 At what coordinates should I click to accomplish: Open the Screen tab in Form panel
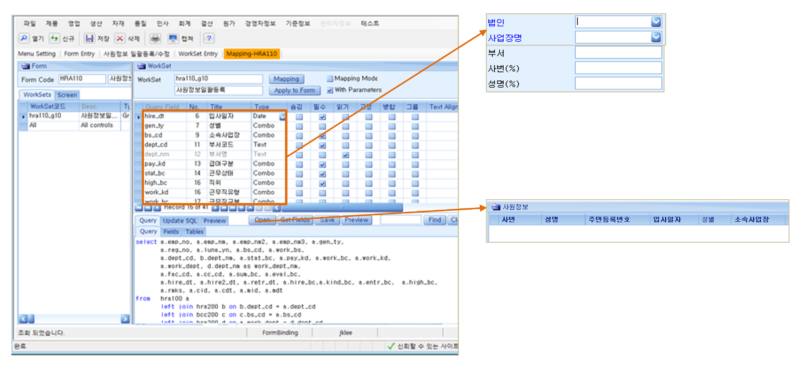coord(67,95)
